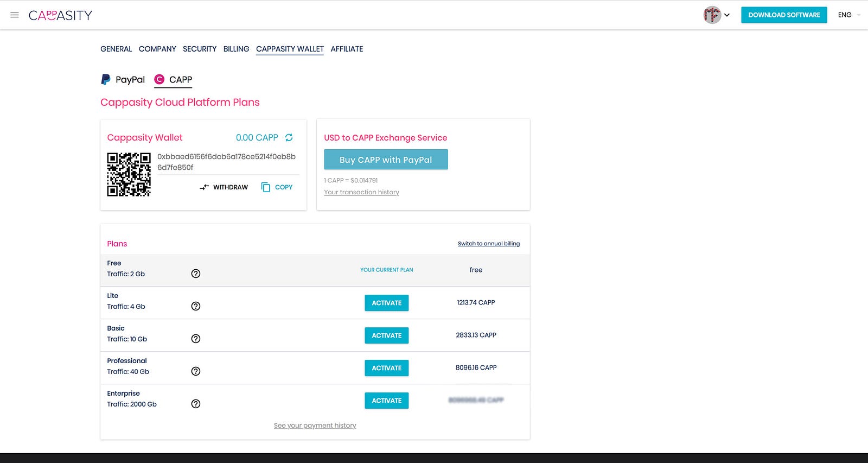868x463 pixels.
Task: Go to the Affiliate tab
Action: pos(347,49)
